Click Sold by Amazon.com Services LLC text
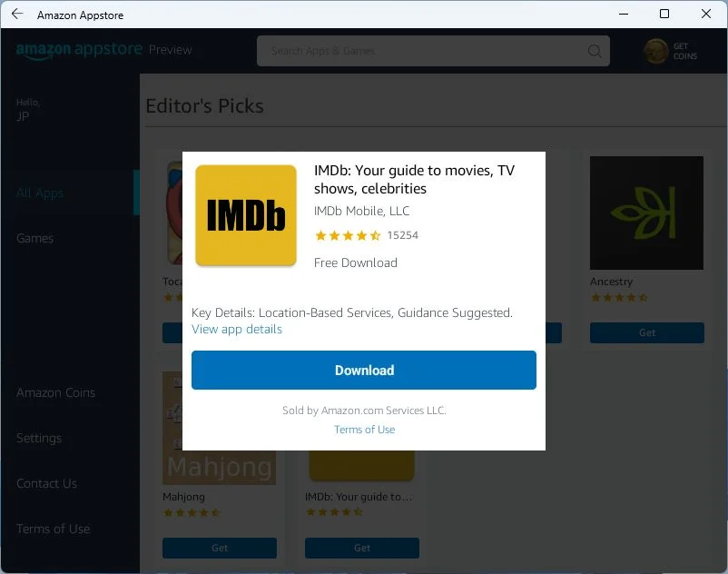 point(365,411)
